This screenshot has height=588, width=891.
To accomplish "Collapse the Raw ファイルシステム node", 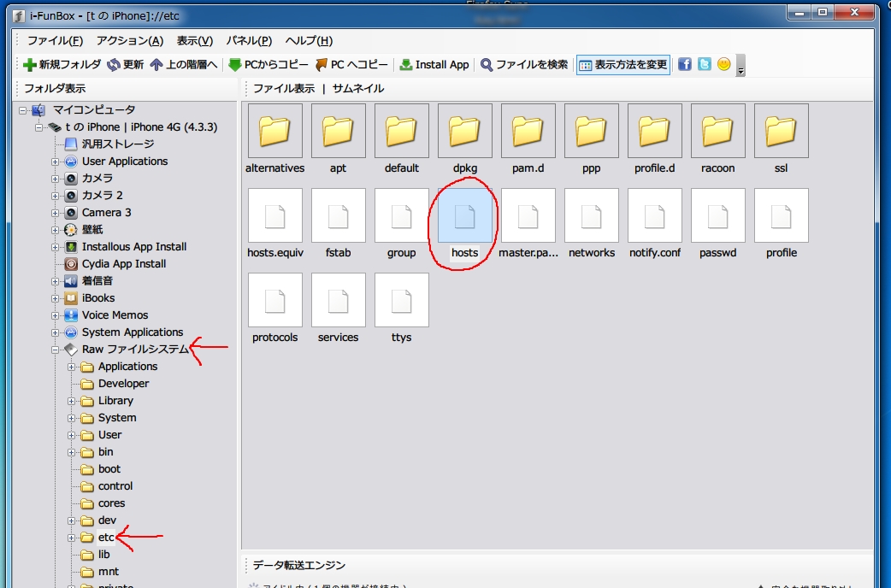I will coord(55,350).
